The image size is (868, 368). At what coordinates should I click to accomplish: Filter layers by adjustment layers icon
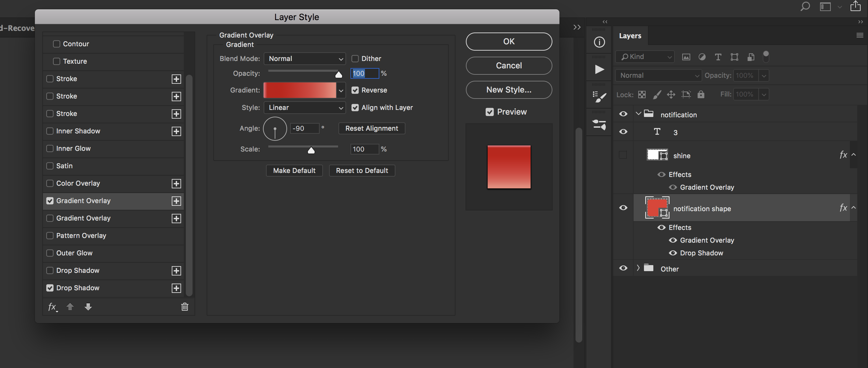[x=702, y=57]
